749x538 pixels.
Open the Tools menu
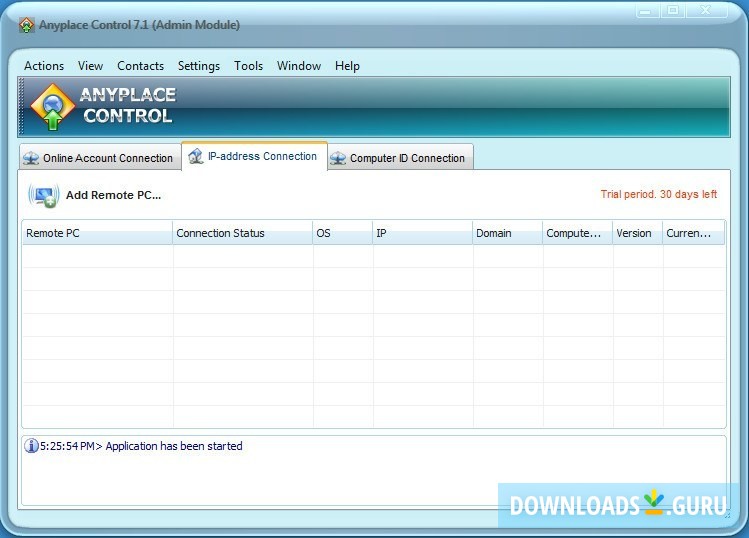(x=248, y=65)
